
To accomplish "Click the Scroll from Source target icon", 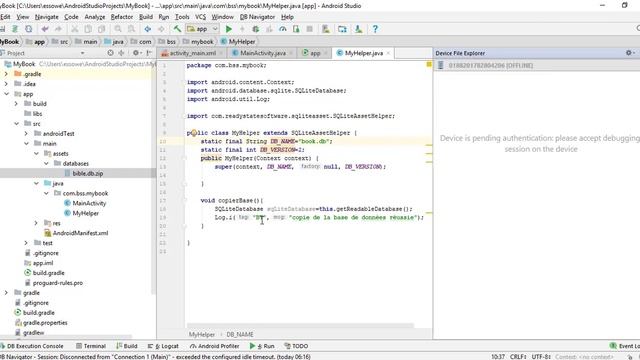I will [110, 53].
